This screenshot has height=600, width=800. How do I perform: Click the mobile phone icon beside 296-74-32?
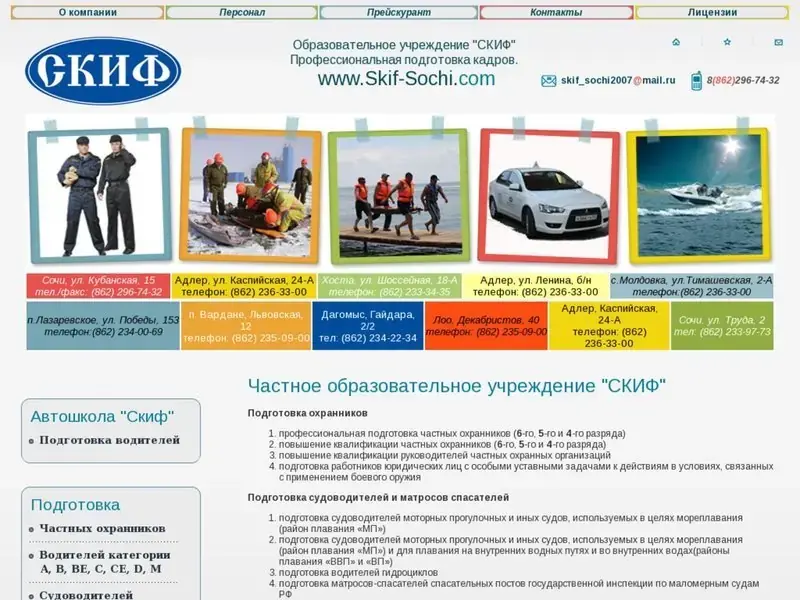pyautogui.click(x=696, y=81)
